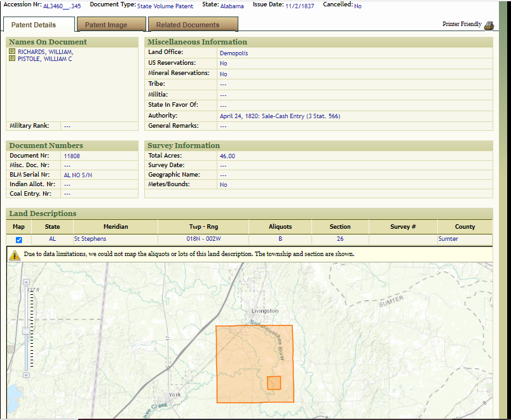Click the patentee icon beside PISTOLE, WILLIAM C
511x420 pixels.
coord(12,59)
